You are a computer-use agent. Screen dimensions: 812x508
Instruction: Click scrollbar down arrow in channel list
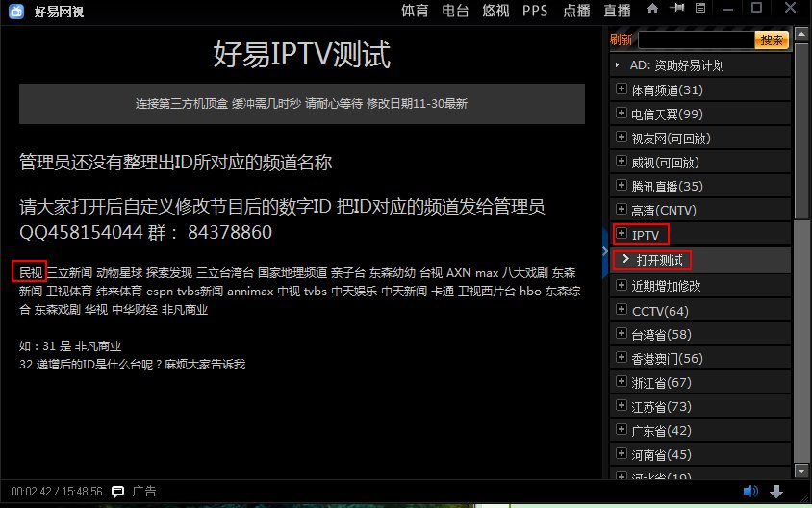click(801, 471)
